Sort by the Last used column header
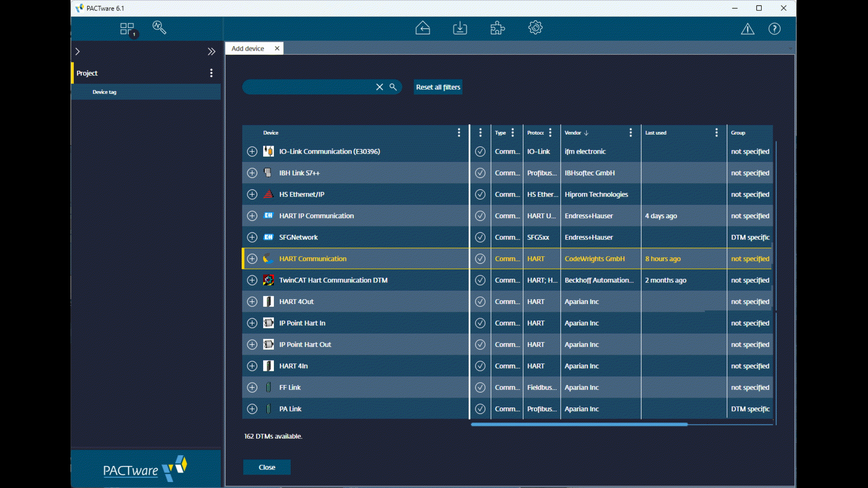The image size is (868, 488). point(656,133)
